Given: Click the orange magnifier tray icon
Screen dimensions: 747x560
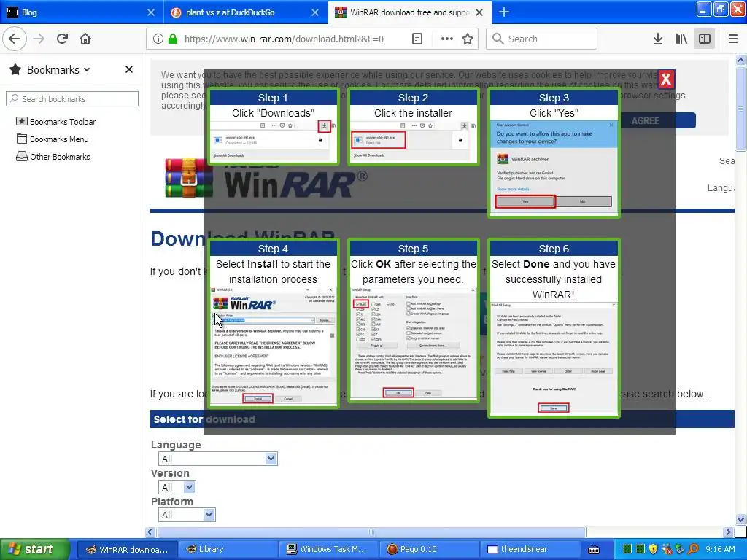Looking at the screenshot, I should tap(694, 549).
